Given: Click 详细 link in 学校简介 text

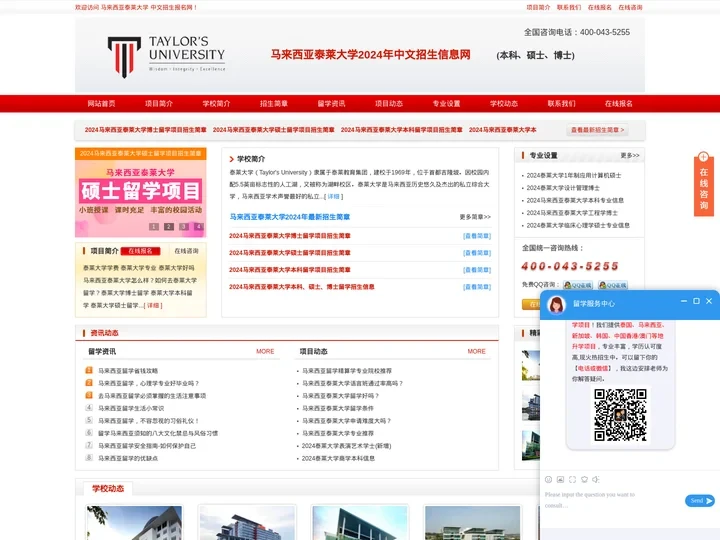Looking at the screenshot, I should (x=333, y=197).
